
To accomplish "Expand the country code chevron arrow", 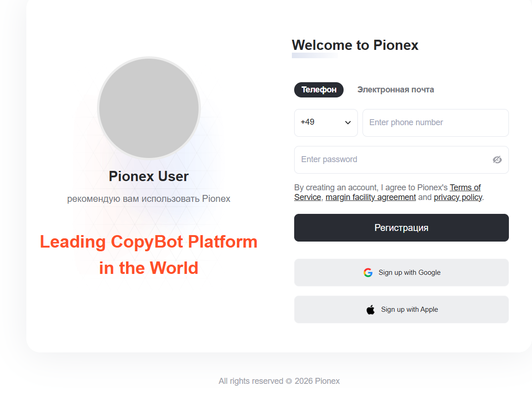I will point(348,122).
